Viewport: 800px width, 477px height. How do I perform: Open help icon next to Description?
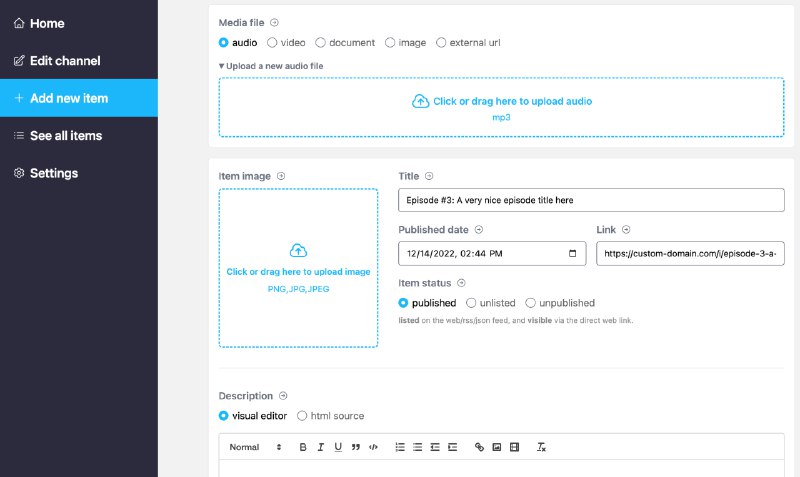coord(283,395)
